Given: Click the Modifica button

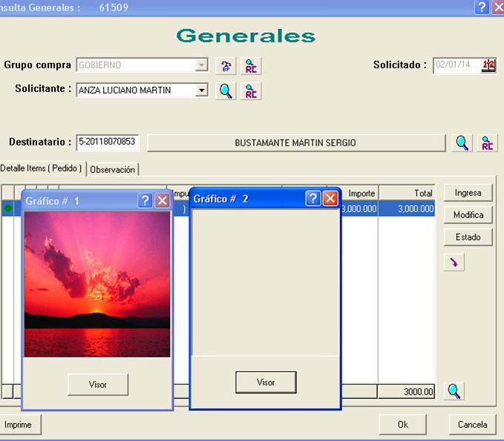Looking at the screenshot, I should (x=468, y=215).
